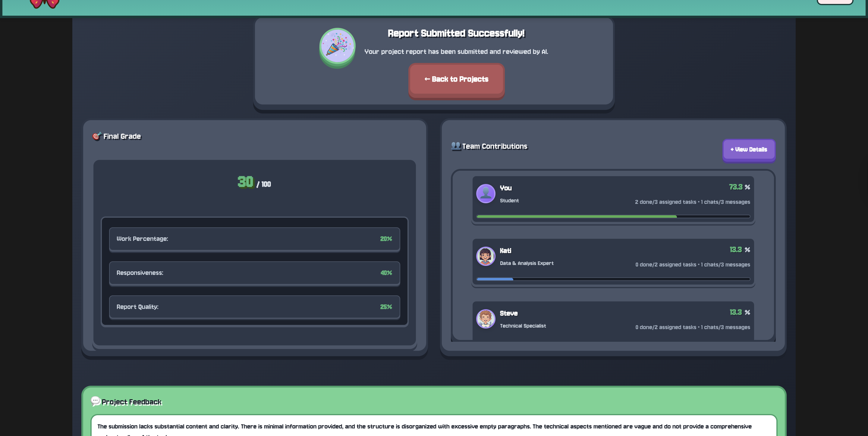Click Steve's avatar picture
868x436 pixels.
coord(486,319)
